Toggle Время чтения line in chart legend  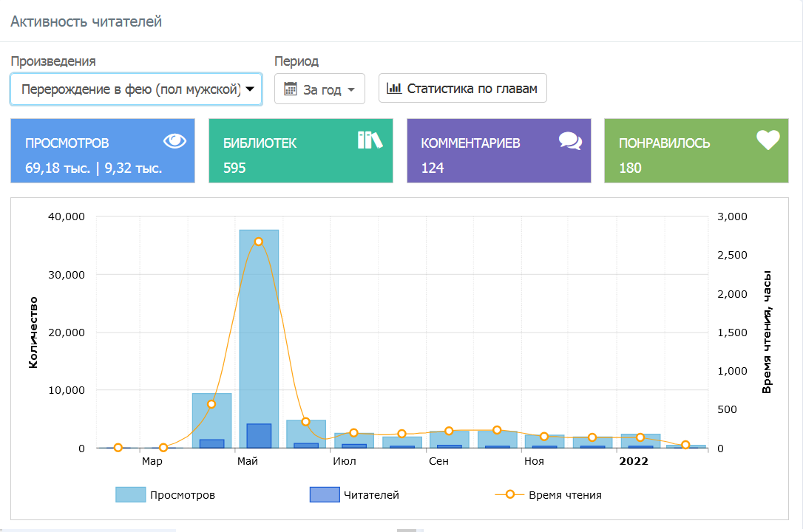(x=564, y=495)
